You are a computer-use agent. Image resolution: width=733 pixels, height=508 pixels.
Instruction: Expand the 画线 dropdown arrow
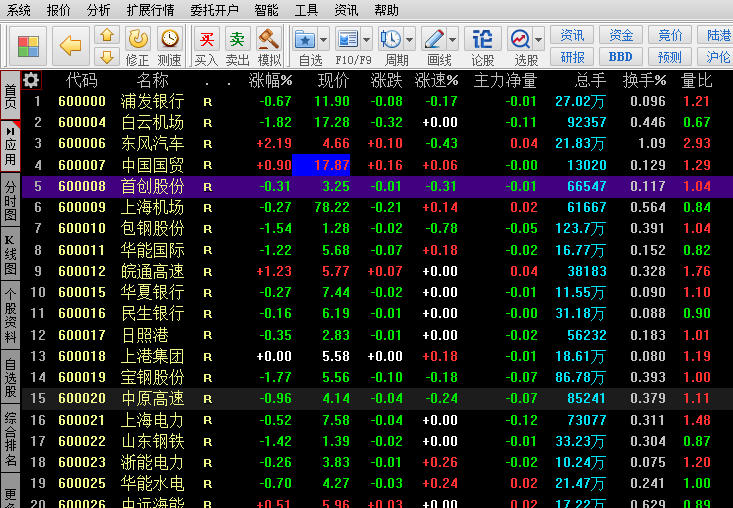pos(453,40)
